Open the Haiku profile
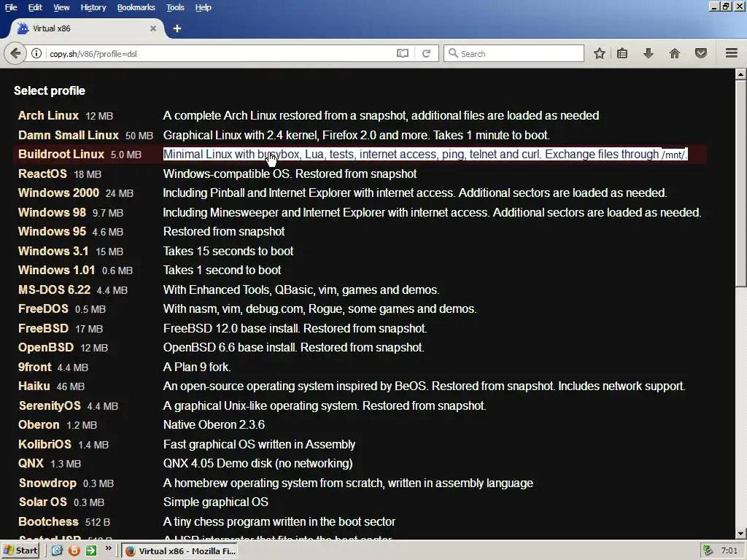 click(34, 386)
